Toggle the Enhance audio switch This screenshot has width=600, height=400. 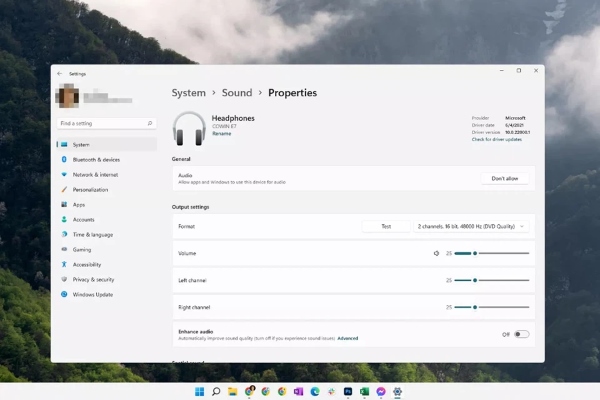click(521, 334)
